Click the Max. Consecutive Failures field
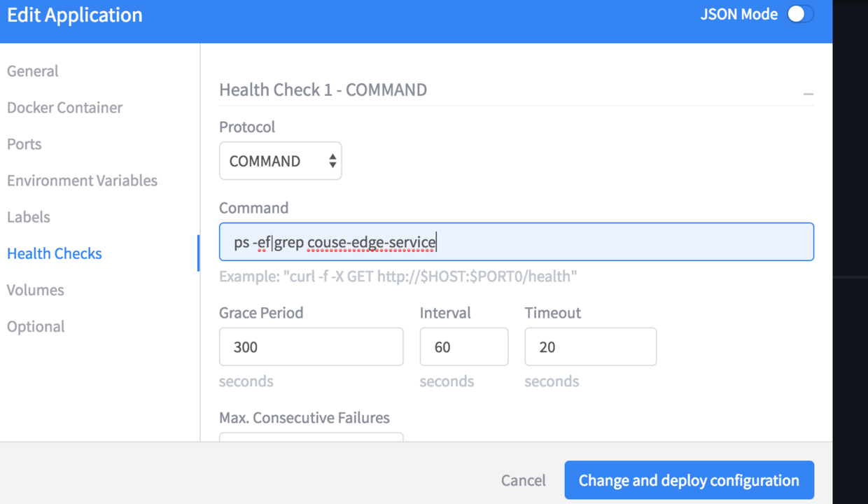This screenshot has width=868, height=504. coord(311,437)
